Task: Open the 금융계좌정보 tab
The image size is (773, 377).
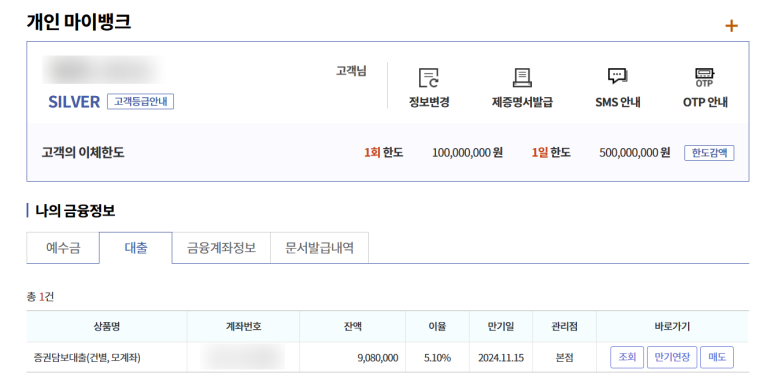Action: (221, 248)
